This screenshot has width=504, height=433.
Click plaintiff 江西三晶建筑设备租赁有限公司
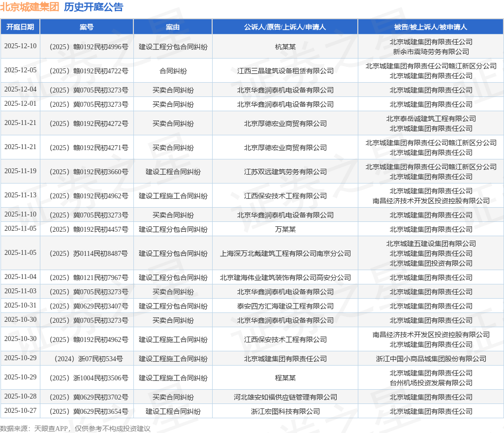285,71
